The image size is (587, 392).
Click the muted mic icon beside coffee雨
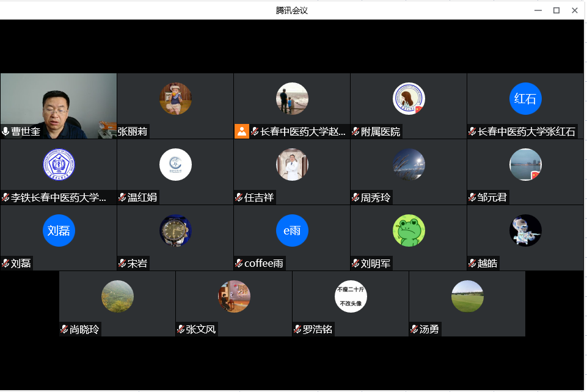[239, 263]
